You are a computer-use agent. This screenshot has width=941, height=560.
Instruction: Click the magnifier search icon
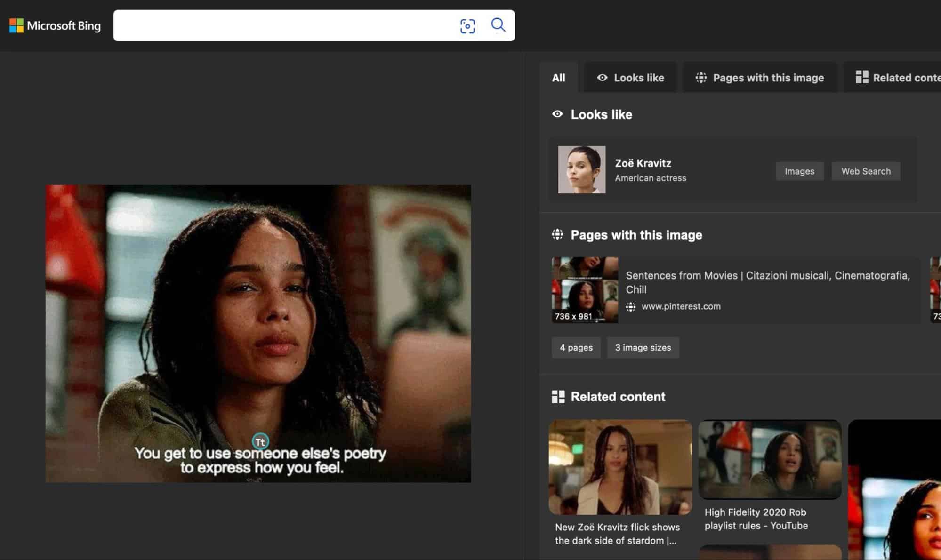498,25
